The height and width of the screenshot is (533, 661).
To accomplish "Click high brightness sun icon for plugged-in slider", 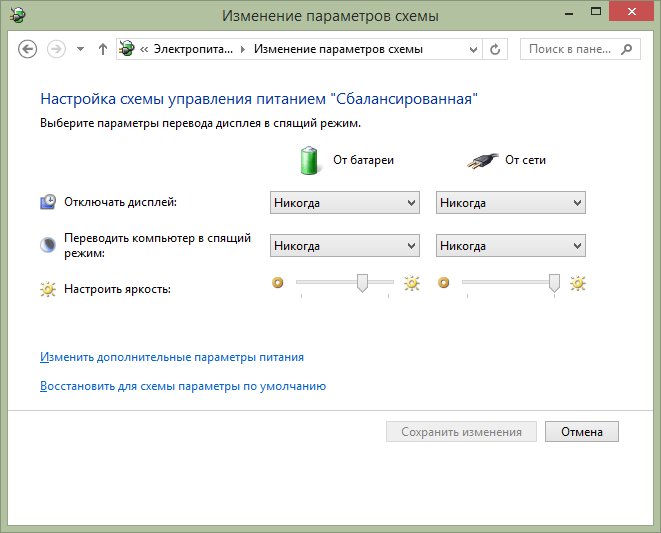I will 577,284.
